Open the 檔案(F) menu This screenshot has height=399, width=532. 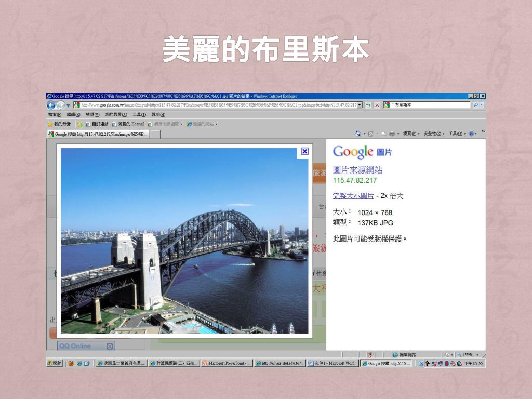[55, 115]
